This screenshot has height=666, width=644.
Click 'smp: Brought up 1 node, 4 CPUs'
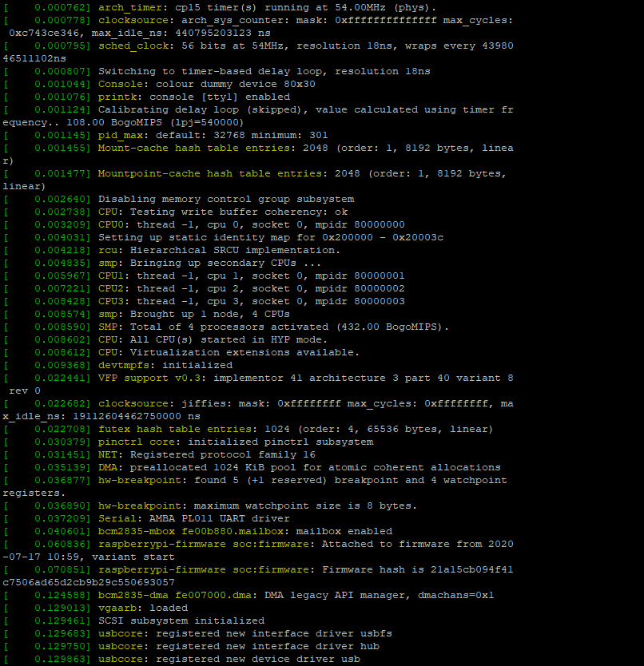tap(194, 314)
